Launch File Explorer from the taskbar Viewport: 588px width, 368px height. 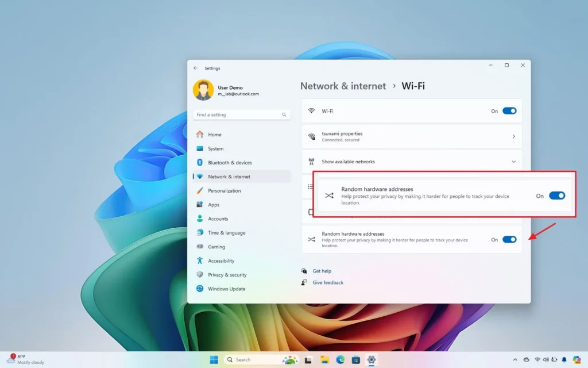click(x=324, y=360)
